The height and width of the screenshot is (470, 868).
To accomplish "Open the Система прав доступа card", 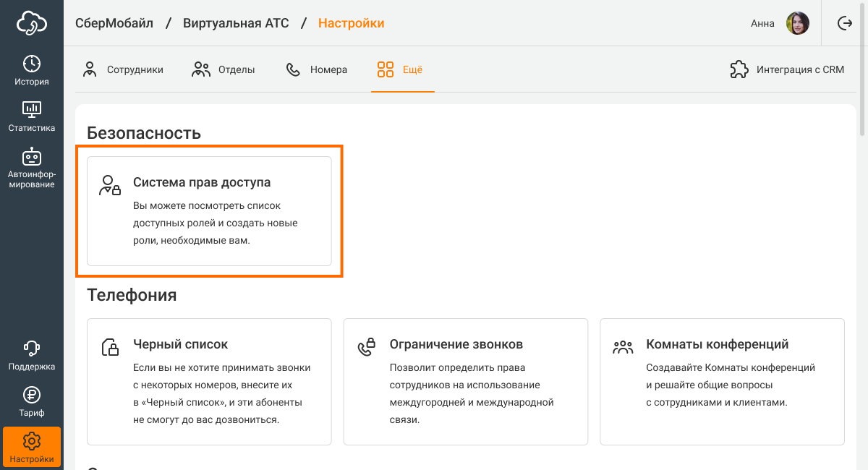I will point(209,211).
